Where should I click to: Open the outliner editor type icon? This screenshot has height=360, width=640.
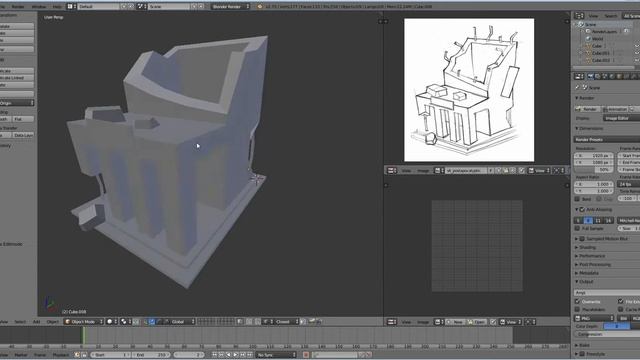579,16
